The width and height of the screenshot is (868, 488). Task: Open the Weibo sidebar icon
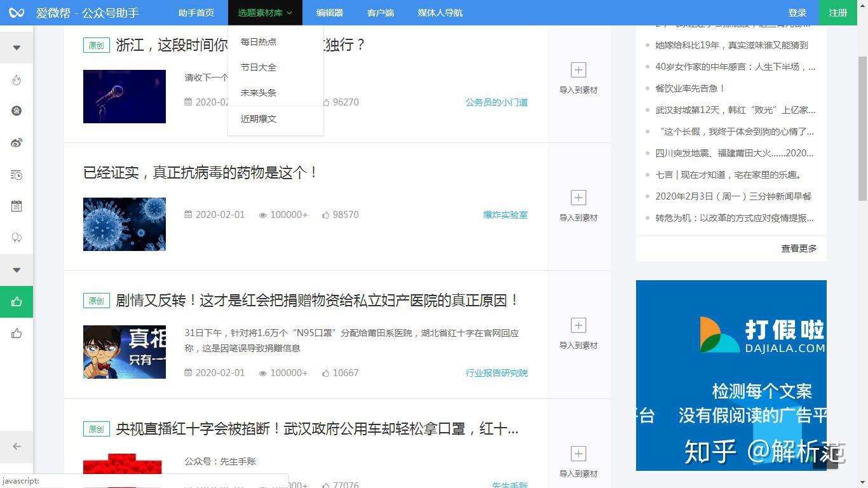pos(17,142)
